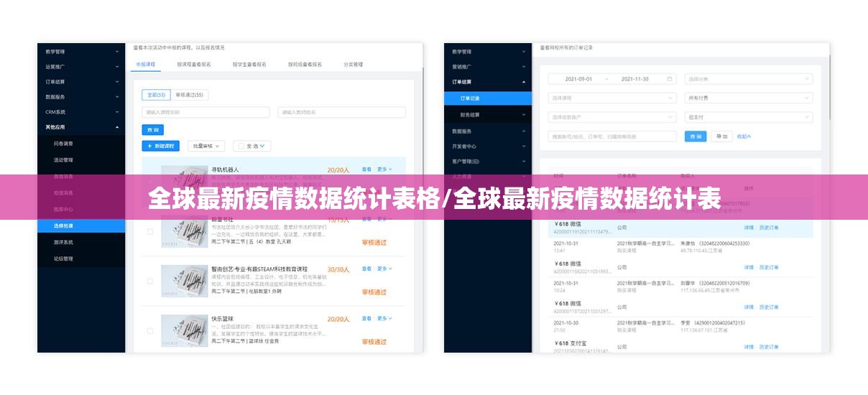
Task: Open 更多 menu for 寻轨机器人 course
Action: (384, 169)
